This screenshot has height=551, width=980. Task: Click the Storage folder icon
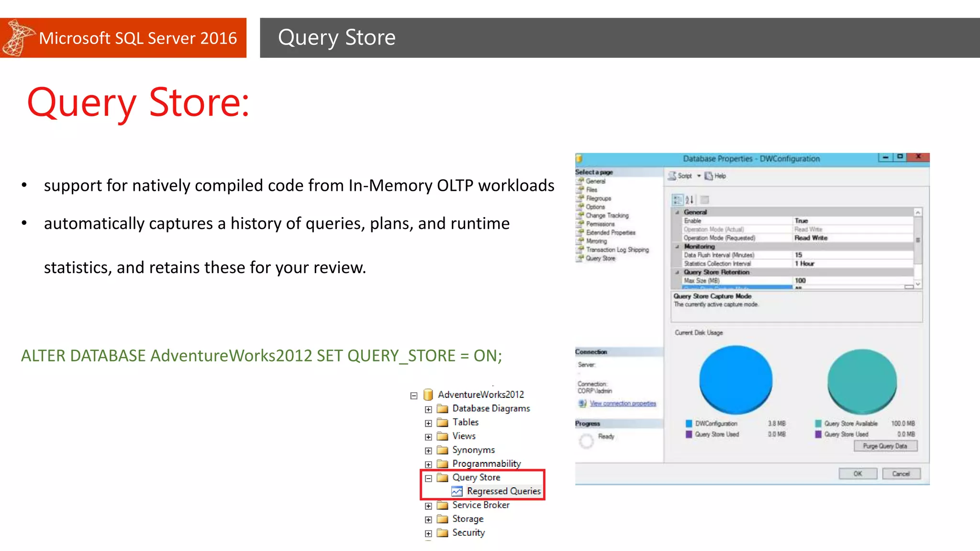pos(443,519)
